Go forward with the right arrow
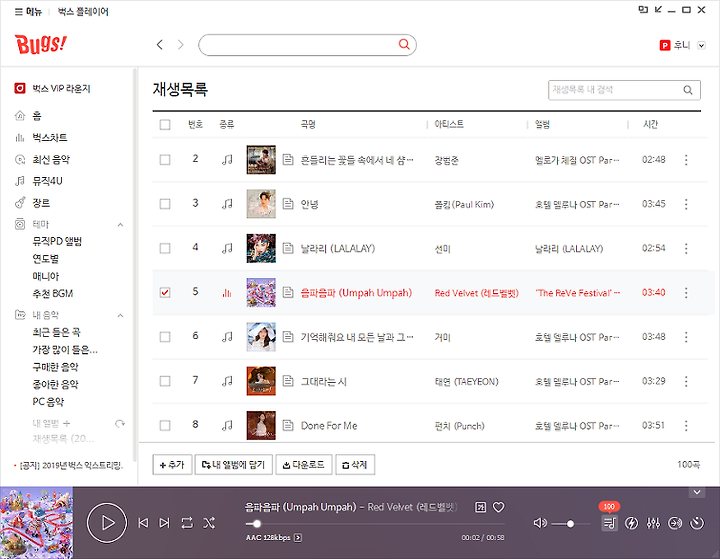Image resolution: width=720 pixels, height=559 pixels. coord(180,45)
